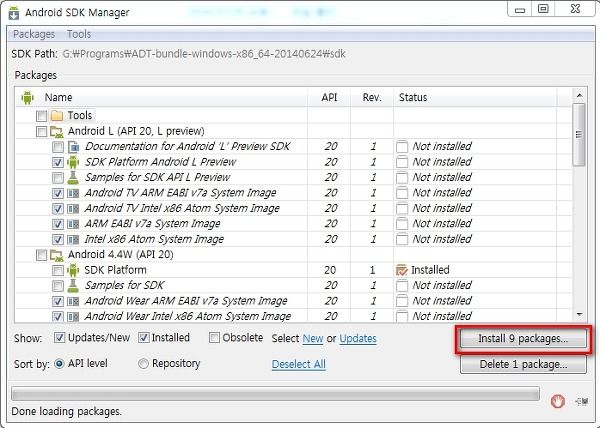600x428 pixels.
Task: Click the Install 9 packages button
Action: point(523,339)
